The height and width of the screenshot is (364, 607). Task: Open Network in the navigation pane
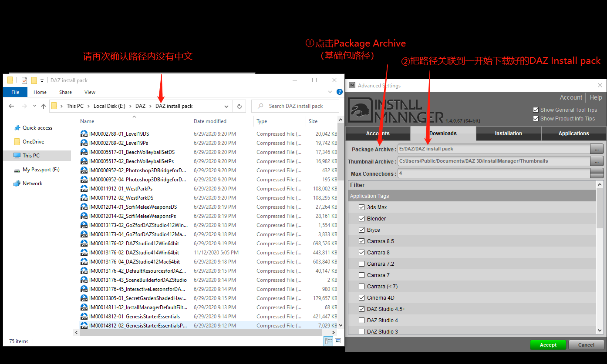point(33,184)
